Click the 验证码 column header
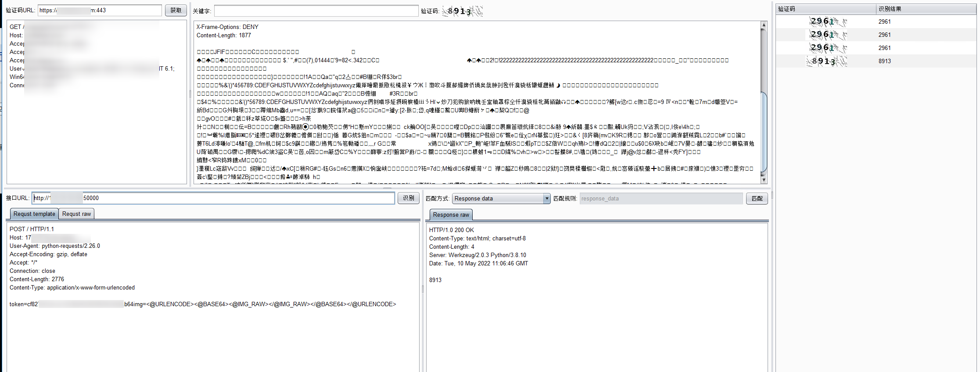The width and height of the screenshot is (980, 372). point(825,9)
